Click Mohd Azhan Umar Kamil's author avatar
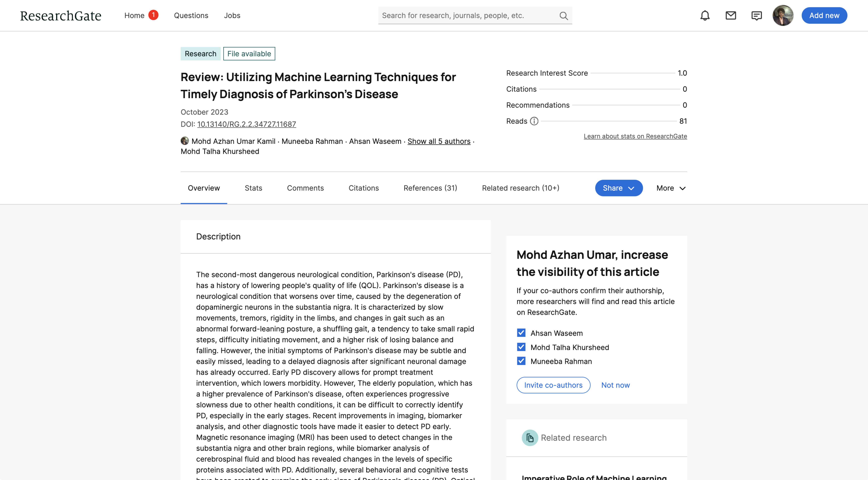 coord(185,141)
